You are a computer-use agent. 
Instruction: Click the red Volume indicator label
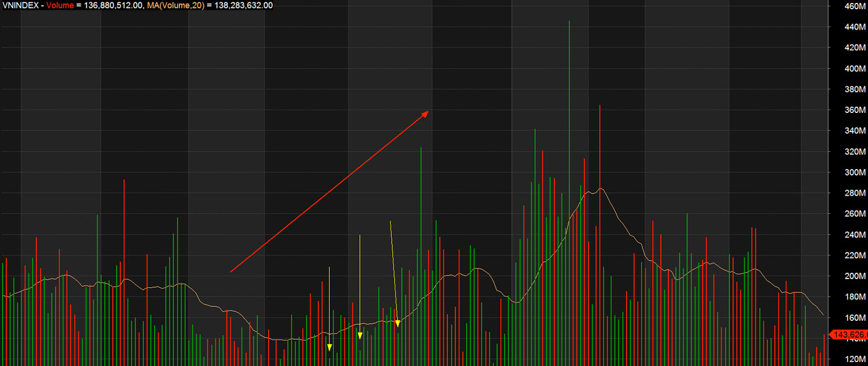tap(60, 5)
